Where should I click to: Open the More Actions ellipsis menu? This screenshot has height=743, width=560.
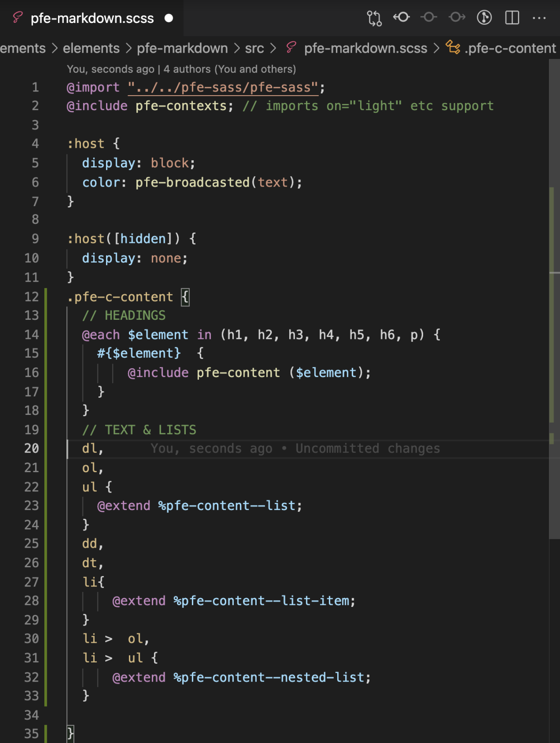pyautogui.click(x=539, y=18)
